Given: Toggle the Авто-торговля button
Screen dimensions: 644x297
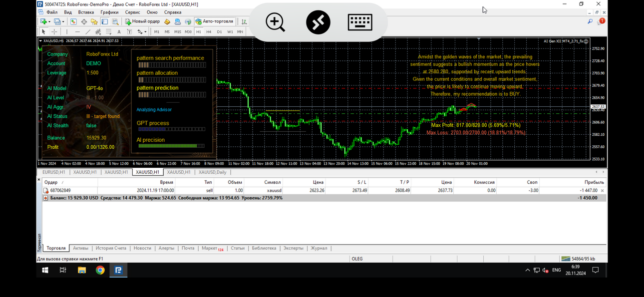Looking at the screenshot, I should pos(215,21).
